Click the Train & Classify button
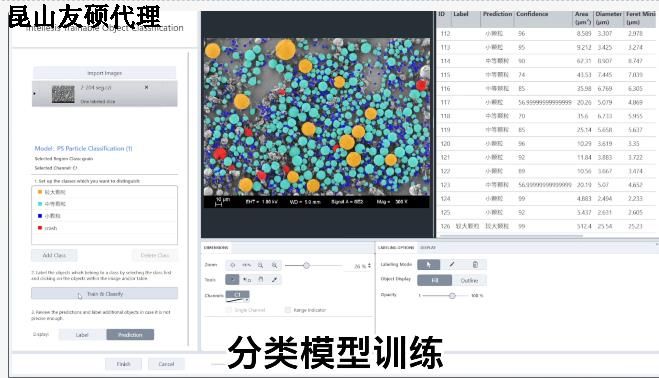Screen dimensions: 659x378 [105, 294]
